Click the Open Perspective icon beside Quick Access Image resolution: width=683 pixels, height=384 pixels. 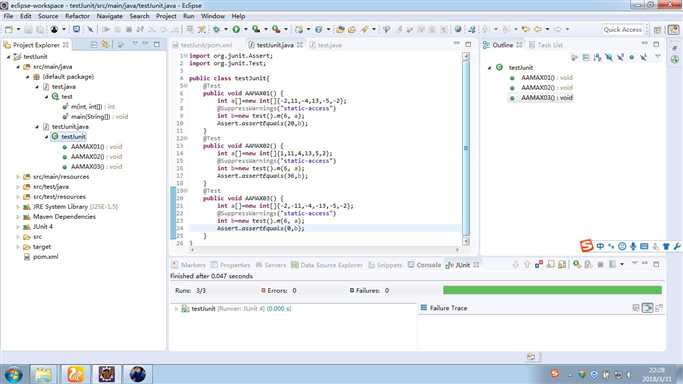tap(658, 30)
